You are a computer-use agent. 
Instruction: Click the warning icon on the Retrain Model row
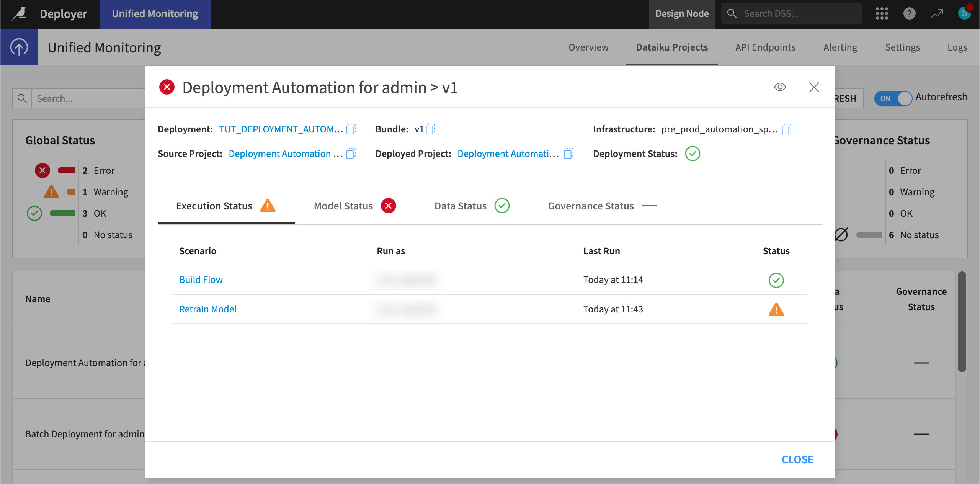tap(776, 309)
